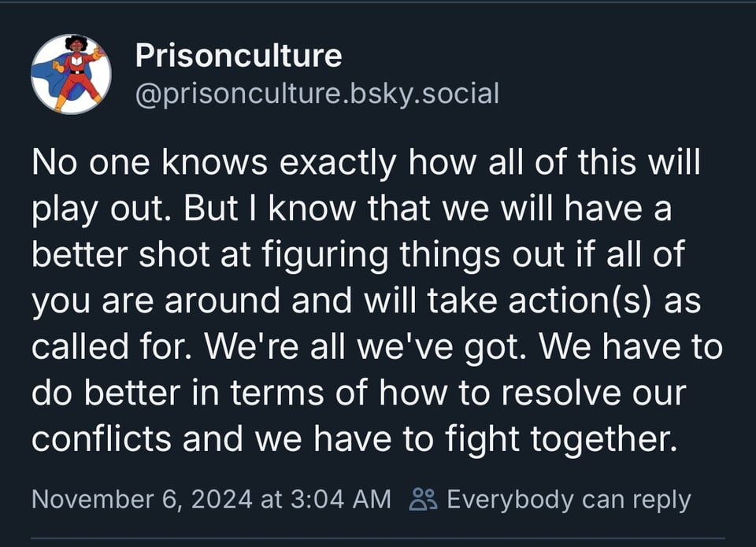Click the @prisonculture.bsky.social handle

pos(317,94)
